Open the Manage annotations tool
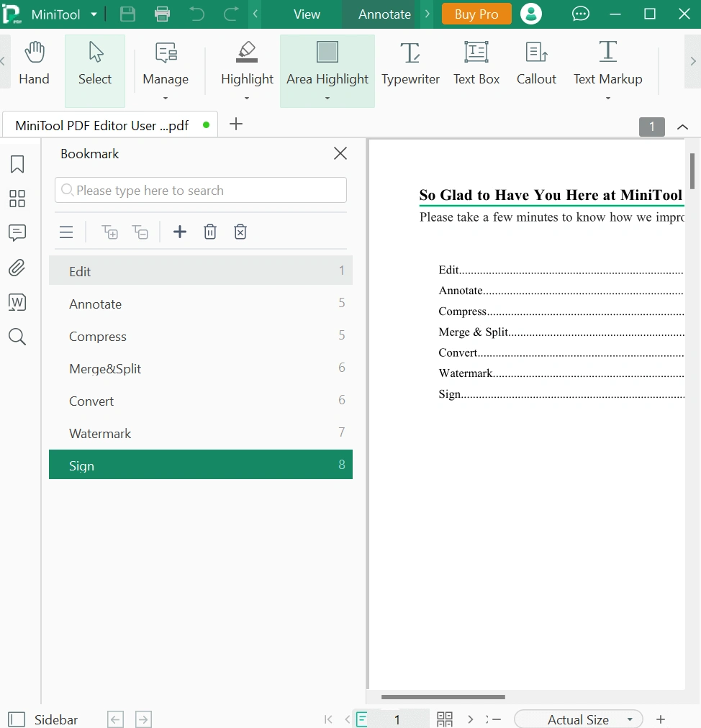The image size is (701, 728). click(x=166, y=63)
